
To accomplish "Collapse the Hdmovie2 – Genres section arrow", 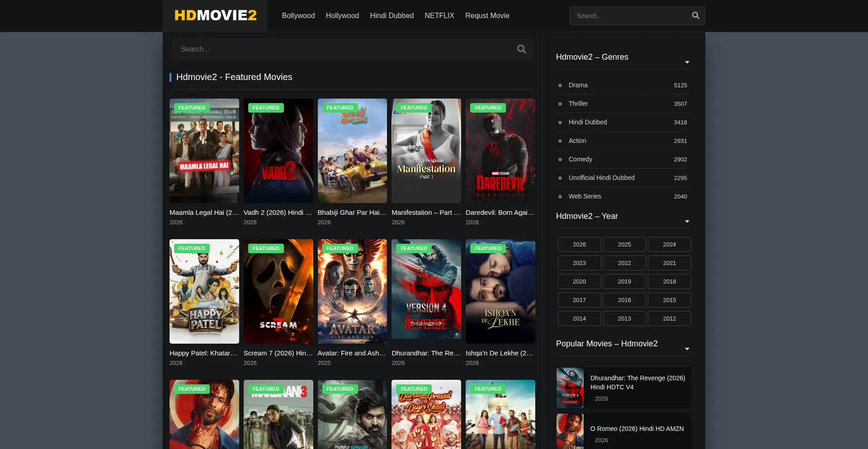I will point(687,62).
